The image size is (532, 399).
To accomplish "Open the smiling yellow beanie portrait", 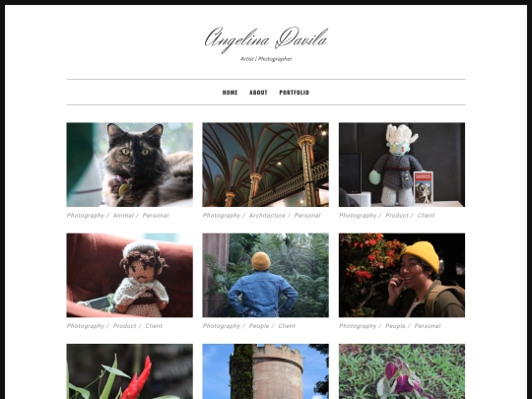I will (x=402, y=275).
